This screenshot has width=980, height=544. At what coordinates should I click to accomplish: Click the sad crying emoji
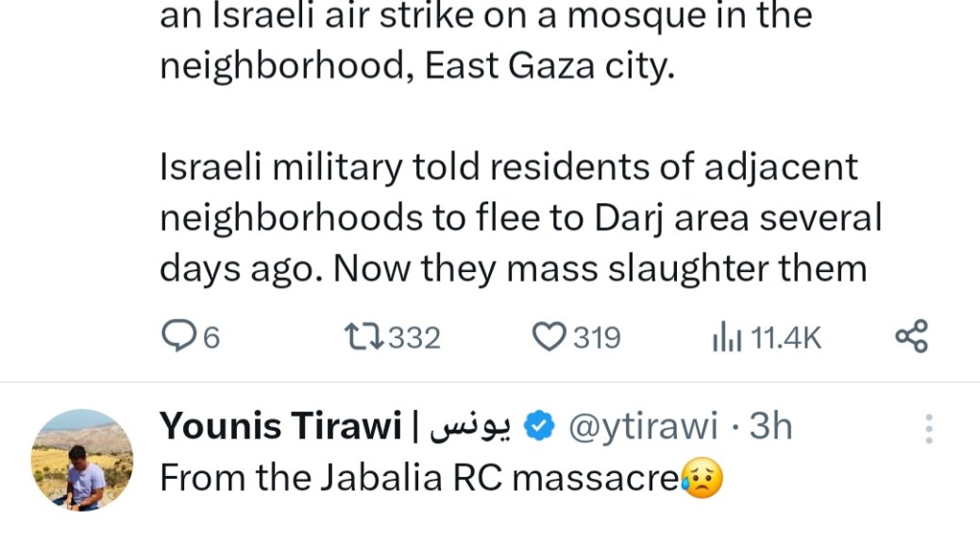pyautogui.click(x=701, y=480)
